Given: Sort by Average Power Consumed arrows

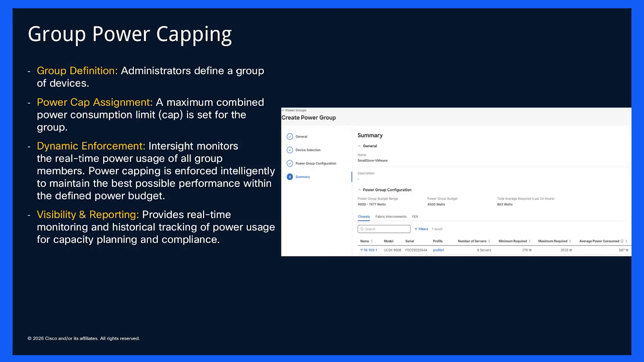Looking at the screenshot, I should click(x=626, y=241).
